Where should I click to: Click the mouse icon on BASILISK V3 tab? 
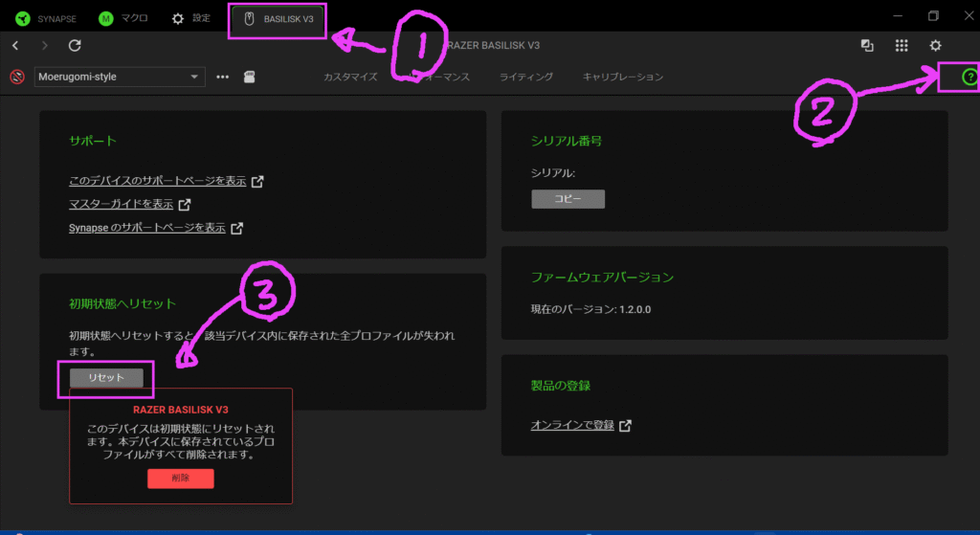pos(249,19)
